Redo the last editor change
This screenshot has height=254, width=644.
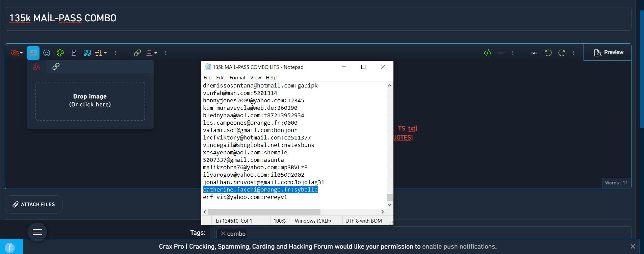point(562,53)
